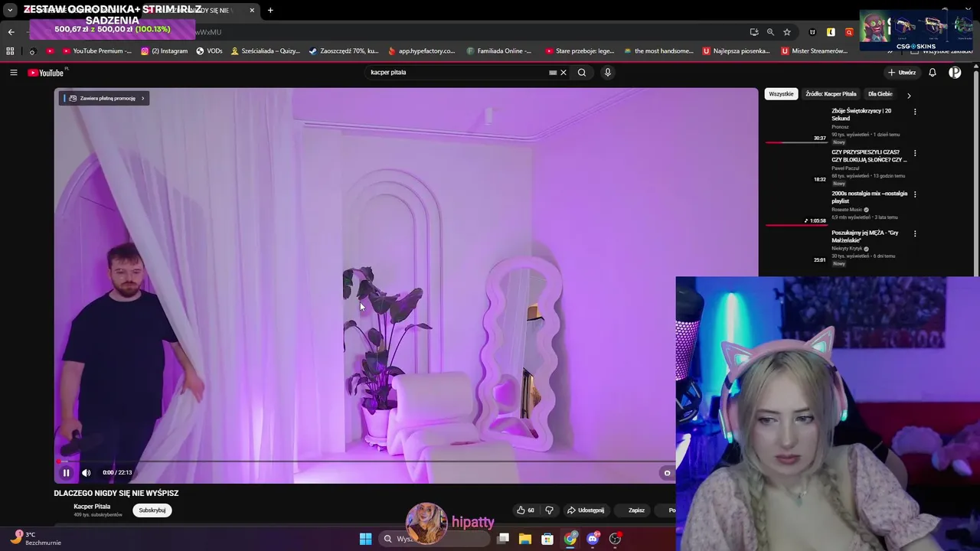The height and width of the screenshot is (551, 980).
Task: Switch to Chrome on the taskbar
Action: 570,539
